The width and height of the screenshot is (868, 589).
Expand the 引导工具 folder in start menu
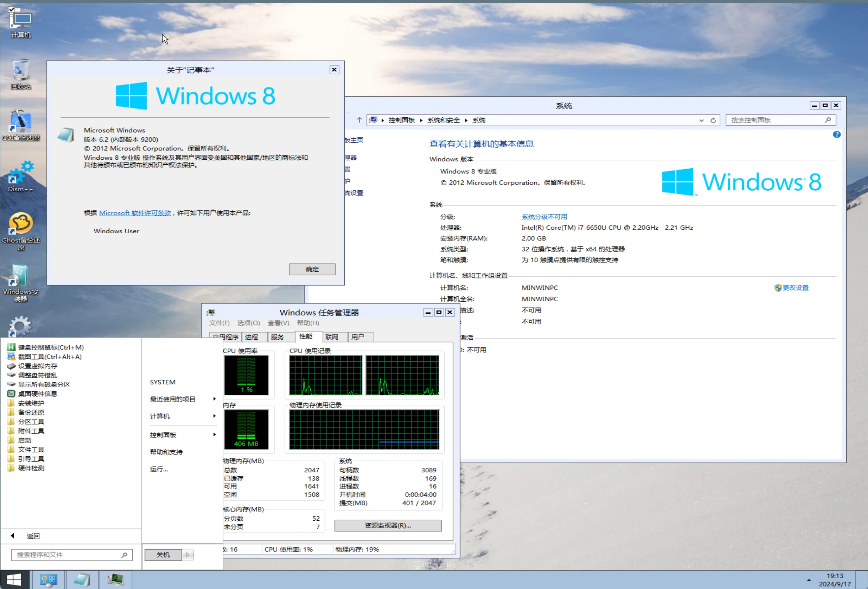pyautogui.click(x=26, y=459)
